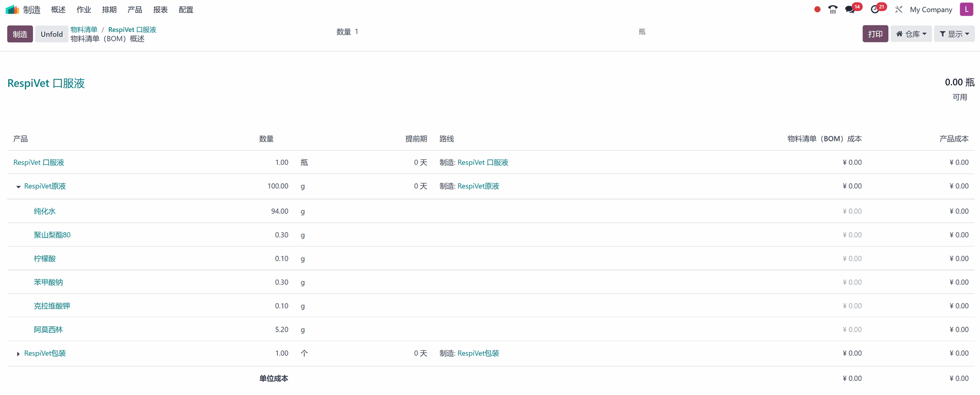The width and height of the screenshot is (980, 395).
Task: Click the purple 制造 button
Action: pyautogui.click(x=20, y=34)
